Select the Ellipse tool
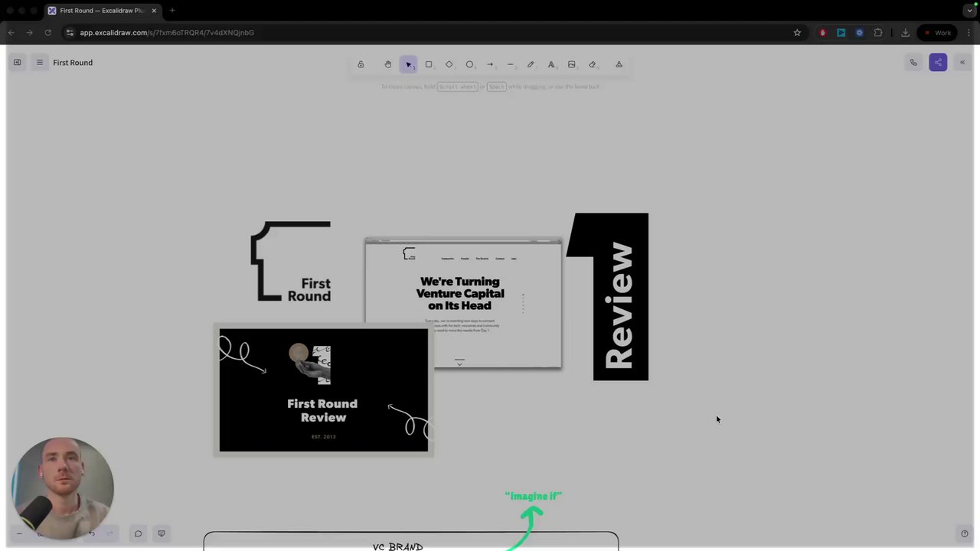This screenshot has width=980, height=551. (x=469, y=64)
